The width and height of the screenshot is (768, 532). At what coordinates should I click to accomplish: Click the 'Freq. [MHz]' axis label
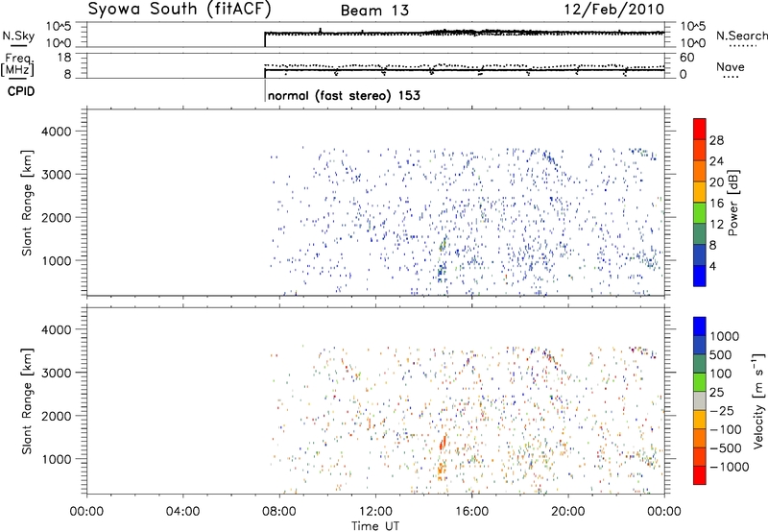(18, 65)
